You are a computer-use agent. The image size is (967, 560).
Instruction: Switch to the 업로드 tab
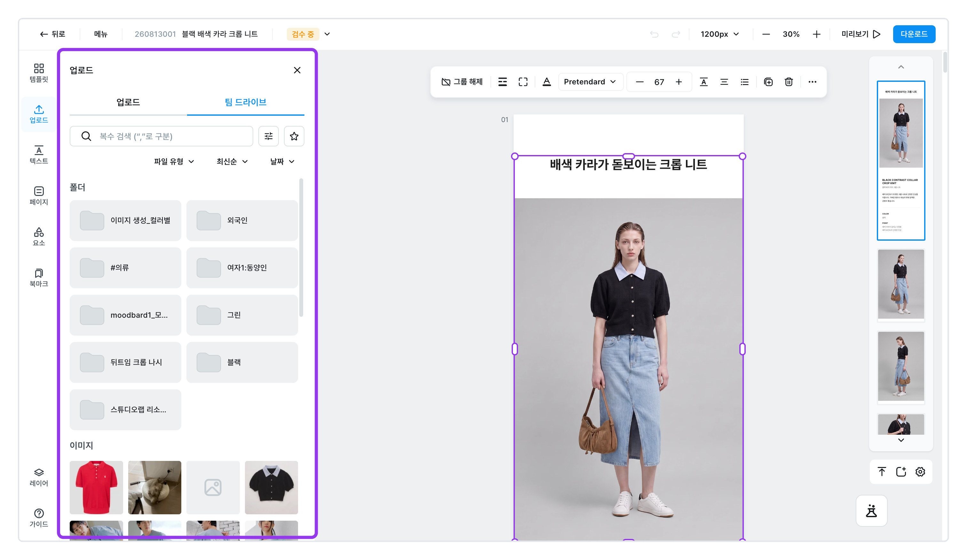point(128,102)
